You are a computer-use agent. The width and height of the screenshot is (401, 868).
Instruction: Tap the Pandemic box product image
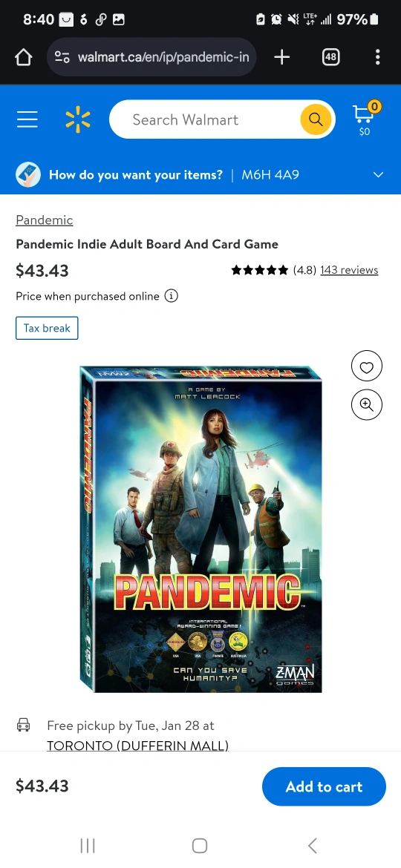pos(200,529)
